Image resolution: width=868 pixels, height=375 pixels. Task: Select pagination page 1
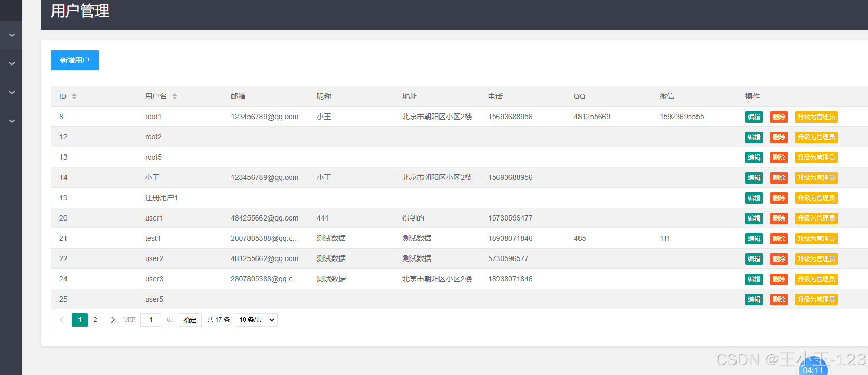[80, 320]
